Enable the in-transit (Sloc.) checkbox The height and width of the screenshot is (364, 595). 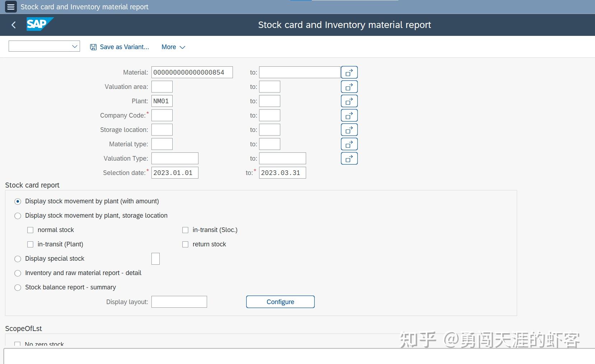click(x=186, y=230)
